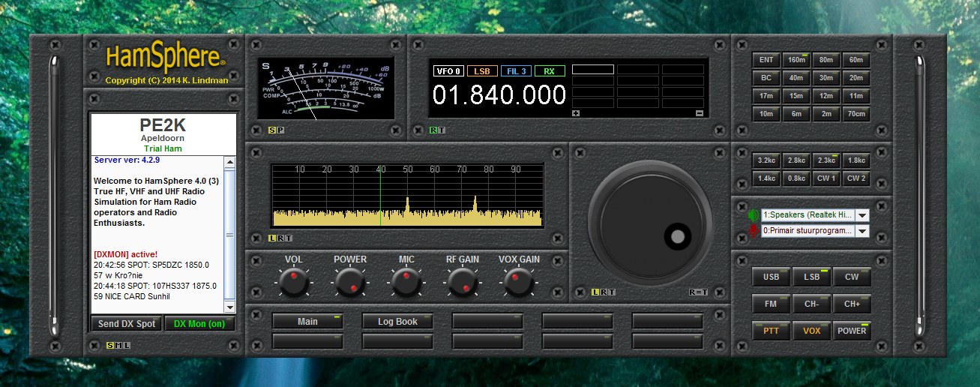Go to next channel with CH+
Viewport: 980px width, 387px height.
point(852,304)
